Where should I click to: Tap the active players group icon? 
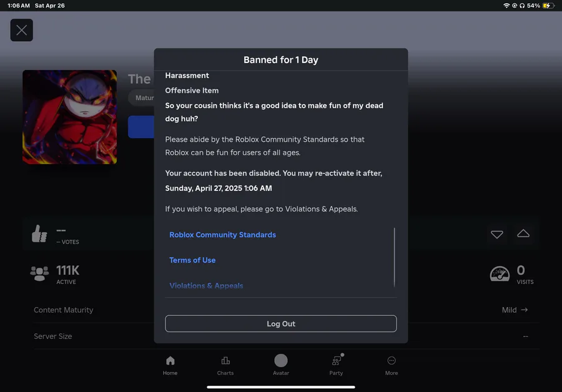point(39,274)
